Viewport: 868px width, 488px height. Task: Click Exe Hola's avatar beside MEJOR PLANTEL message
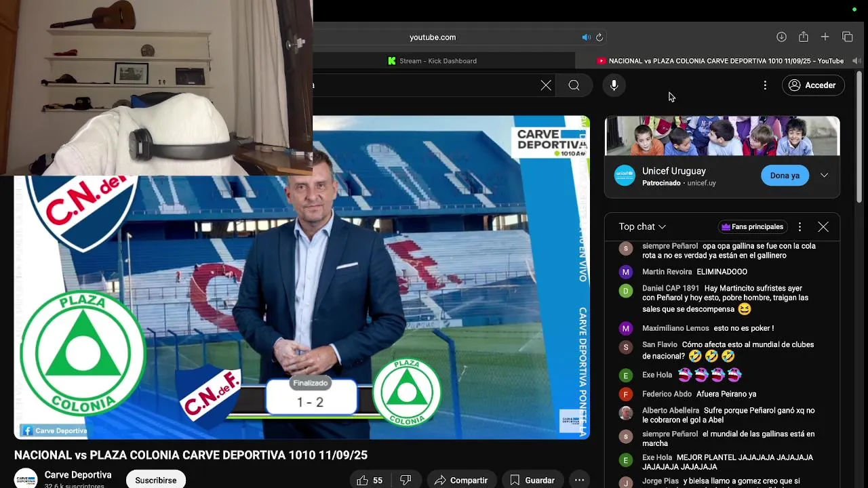coord(626,460)
